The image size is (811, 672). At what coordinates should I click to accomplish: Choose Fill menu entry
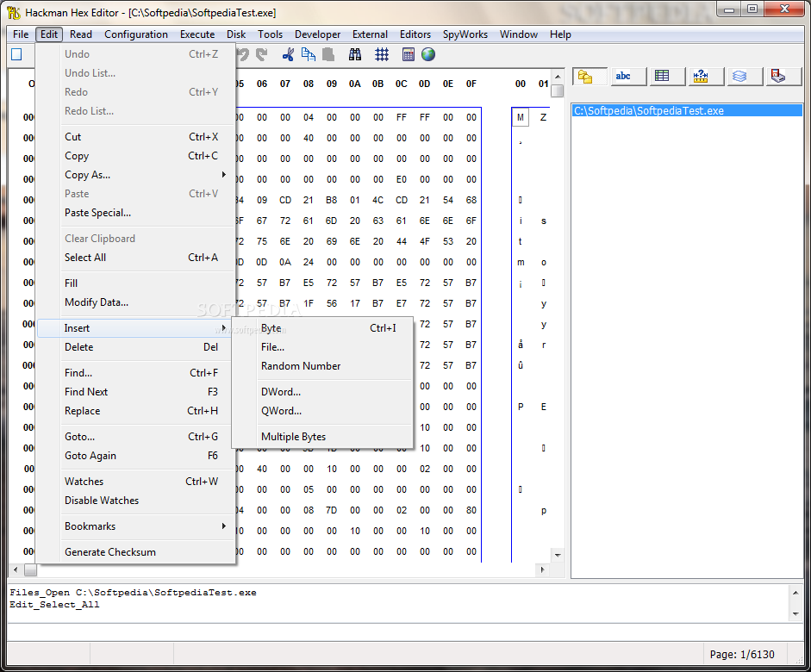tap(136, 283)
